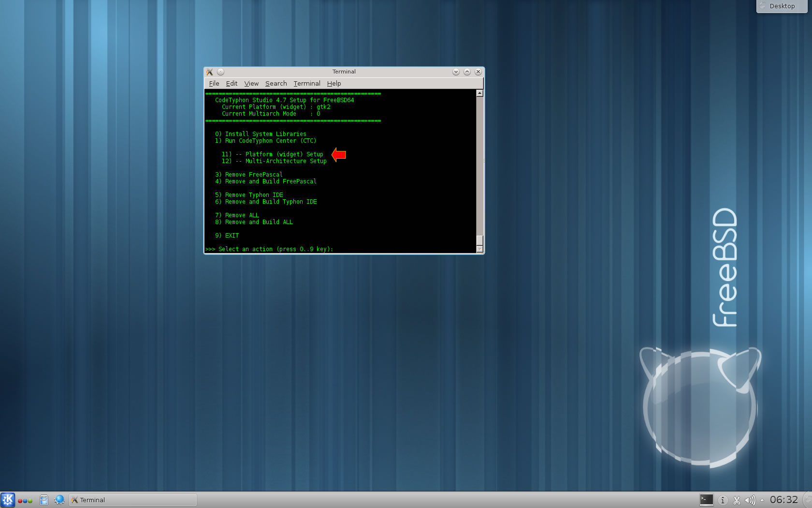The image size is (812, 508).
Task: Open the KDE application launcher
Action: pos(8,500)
